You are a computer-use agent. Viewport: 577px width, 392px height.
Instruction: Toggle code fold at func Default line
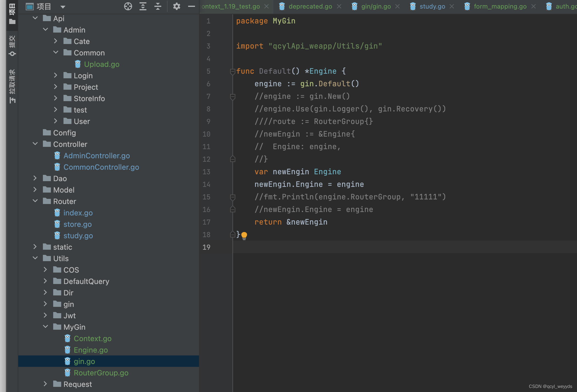point(232,71)
